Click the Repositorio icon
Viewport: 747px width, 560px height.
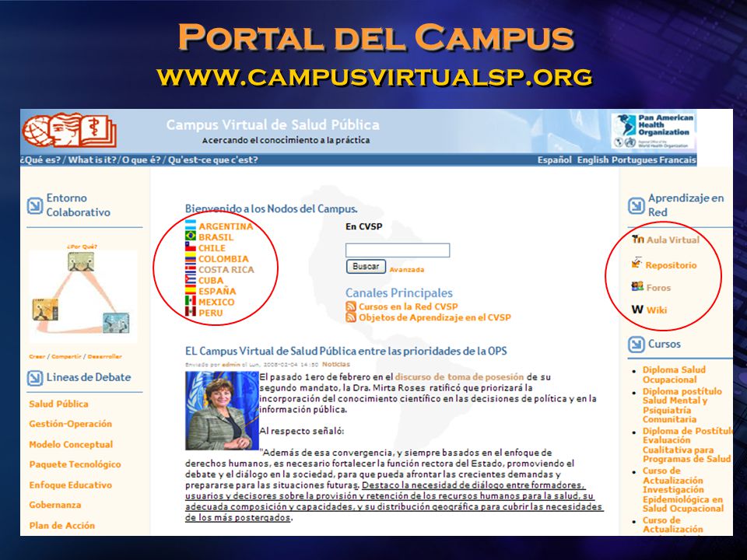point(637,263)
